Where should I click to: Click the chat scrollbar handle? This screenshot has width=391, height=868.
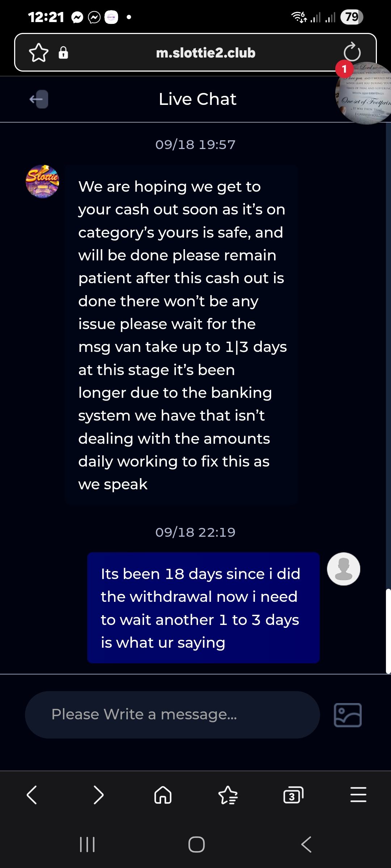point(388,631)
